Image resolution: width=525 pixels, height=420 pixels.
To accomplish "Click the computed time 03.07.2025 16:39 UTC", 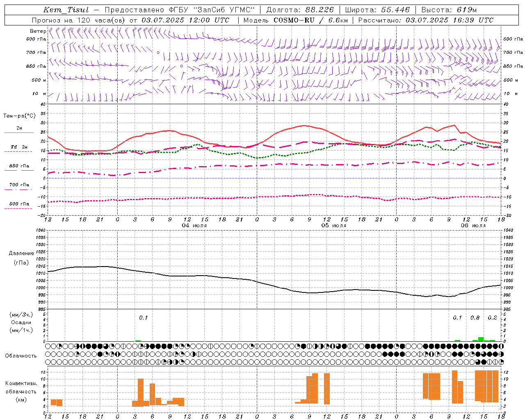I will coord(450,20).
